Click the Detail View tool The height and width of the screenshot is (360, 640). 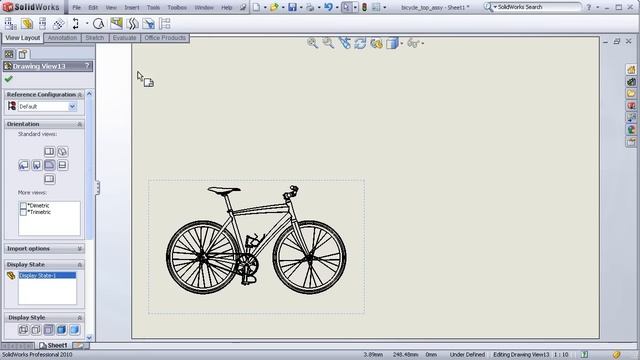point(98,24)
